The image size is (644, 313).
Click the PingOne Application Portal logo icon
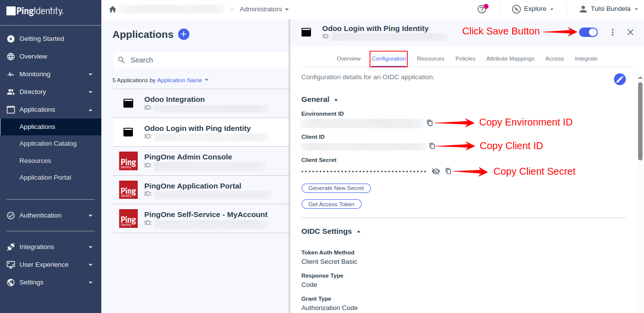[128, 189]
